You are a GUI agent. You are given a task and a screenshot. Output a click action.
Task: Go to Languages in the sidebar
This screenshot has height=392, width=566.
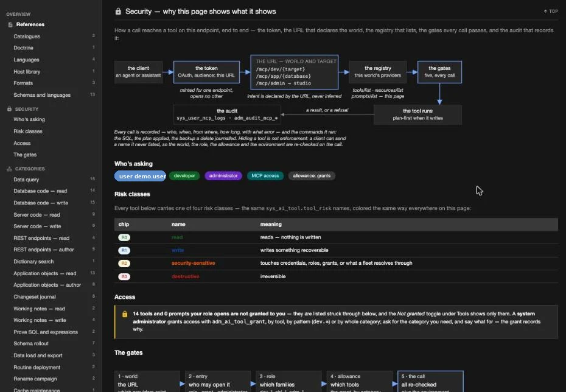click(x=26, y=60)
